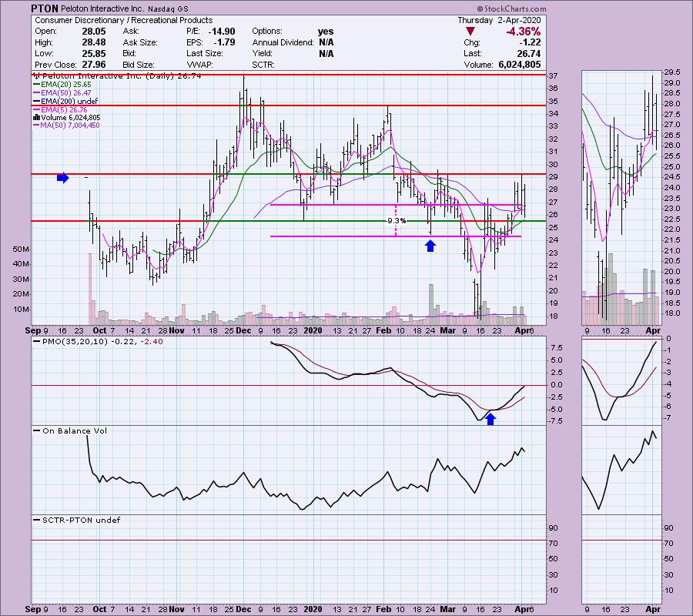Image resolution: width=693 pixels, height=616 pixels.
Task: Select the Low value 25.85
Action: [x=94, y=53]
